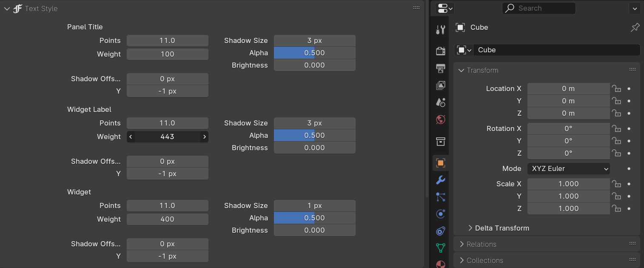Increase Widget Label Weight with right arrow

point(205,137)
